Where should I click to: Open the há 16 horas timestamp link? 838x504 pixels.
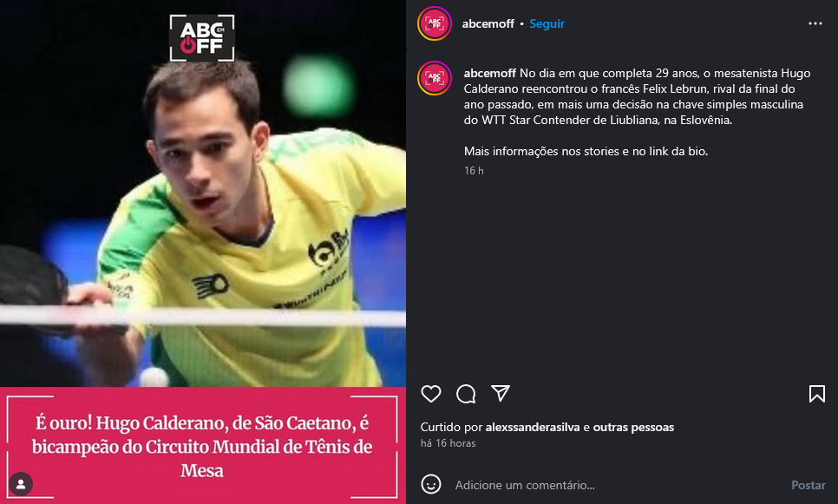[448, 443]
